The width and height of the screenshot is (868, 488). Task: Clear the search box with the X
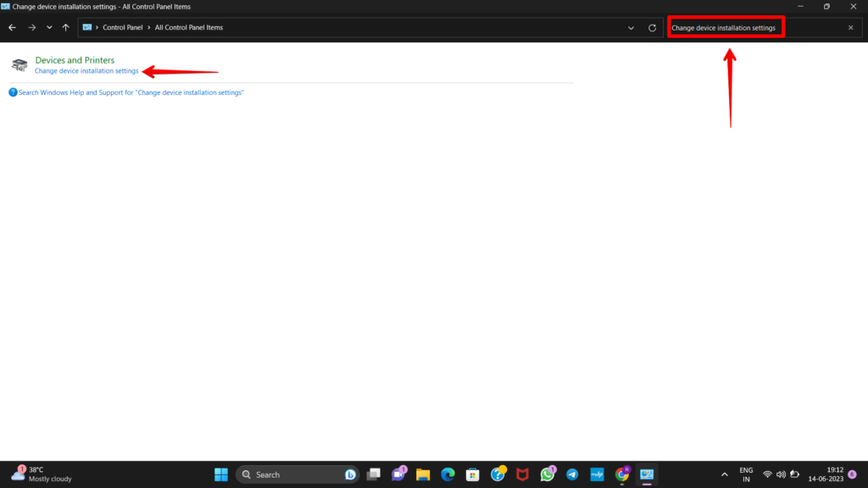(850, 27)
